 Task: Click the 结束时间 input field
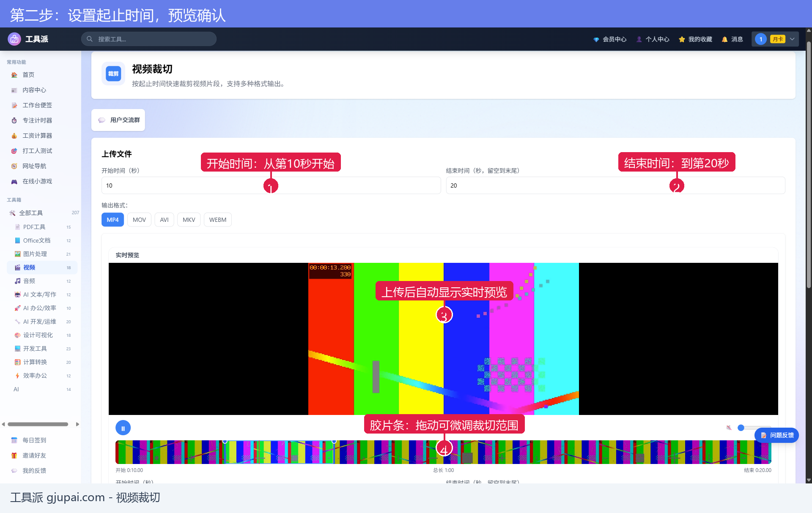[x=616, y=186]
